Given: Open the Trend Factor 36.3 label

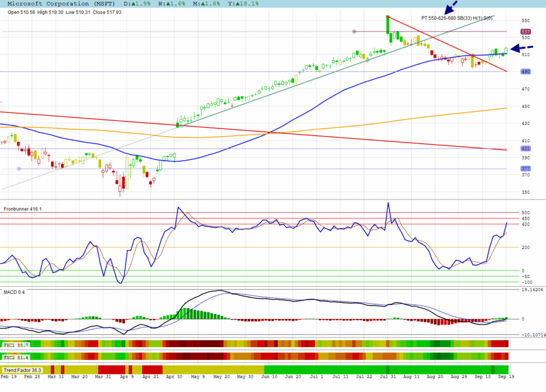Looking at the screenshot, I should point(21,370).
